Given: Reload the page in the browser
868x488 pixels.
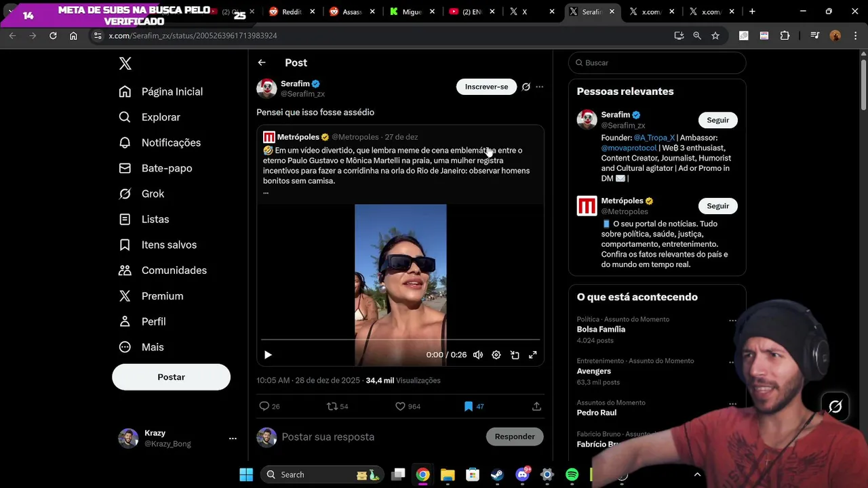Looking at the screenshot, I should [53, 35].
